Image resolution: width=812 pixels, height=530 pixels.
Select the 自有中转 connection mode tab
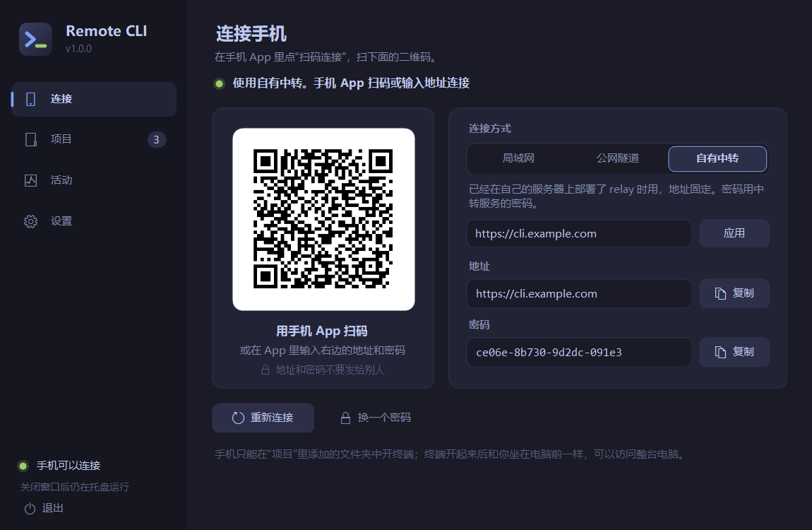[717, 158]
